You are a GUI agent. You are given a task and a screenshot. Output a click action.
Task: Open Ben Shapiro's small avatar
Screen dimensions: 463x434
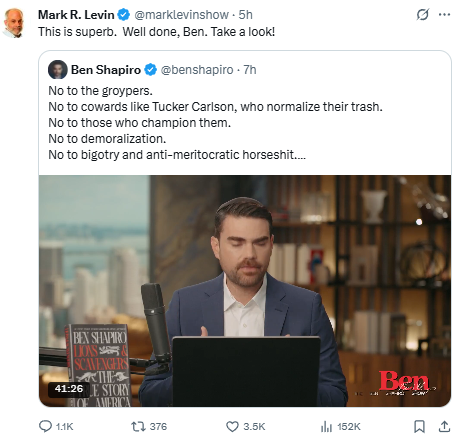(x=58, y=70)
